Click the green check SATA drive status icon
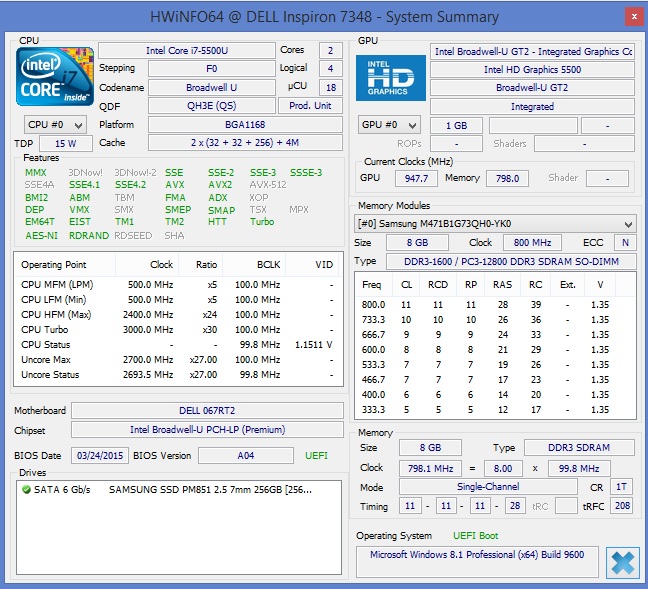This screenshot has width=648, height=589. coord(26,489)
